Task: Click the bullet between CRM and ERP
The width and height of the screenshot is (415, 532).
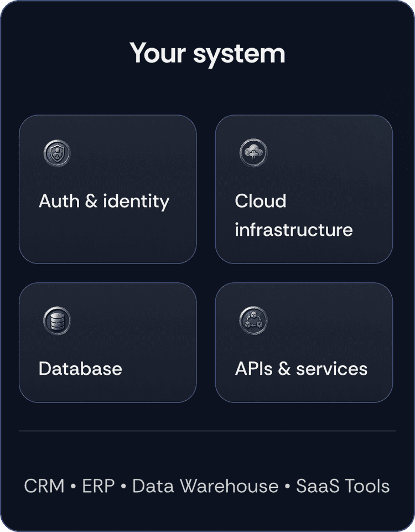Action: coord(73,487)
